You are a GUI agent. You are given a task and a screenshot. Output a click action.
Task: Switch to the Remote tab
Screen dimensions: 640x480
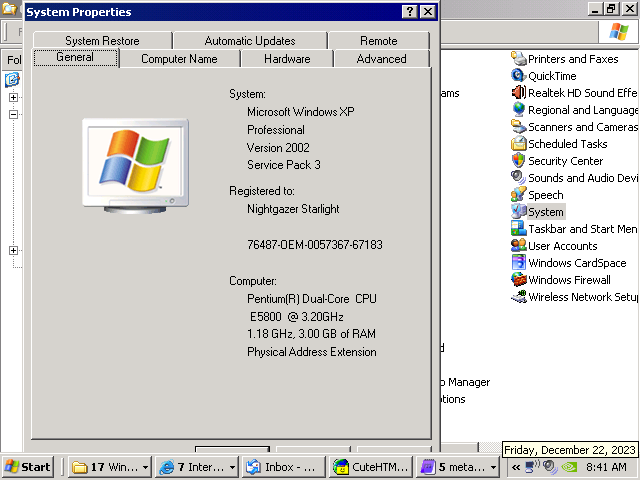click(x=379, y=41)
